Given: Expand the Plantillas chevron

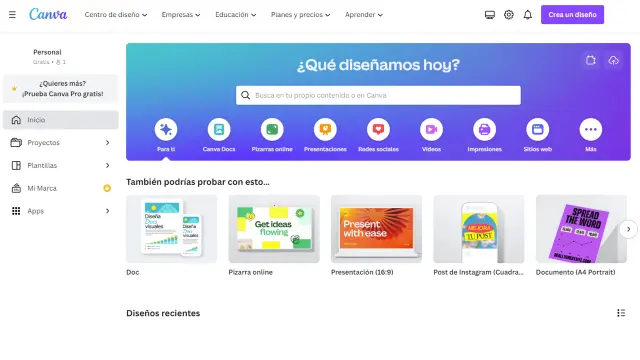Looking at the screenshot, I should (x=107, y=165).
